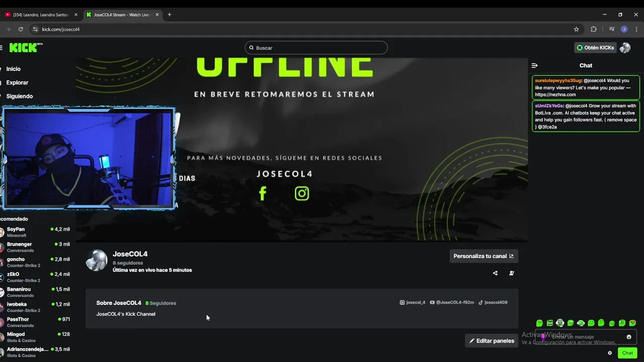This screenshot has height=362, width=644.
Task: Click JoseCOL4 channel avatar below the video
Action: coord(97,260)
